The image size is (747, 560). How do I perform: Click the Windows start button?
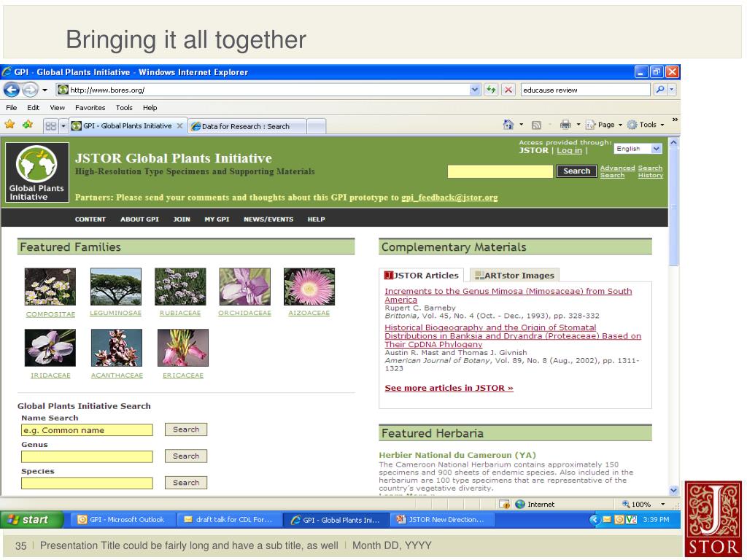click(31, 519)
